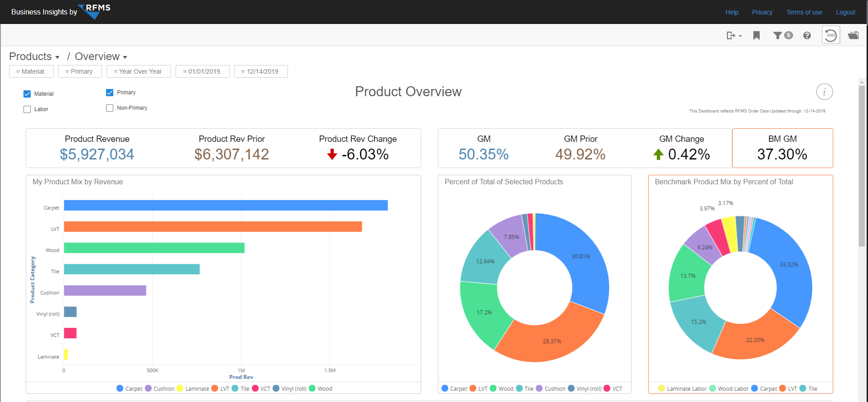This screenshot has height=402, width=868.
Task: Toggle Laminate Labor legend swatch in Benchmark
Action: pos(661,388)
